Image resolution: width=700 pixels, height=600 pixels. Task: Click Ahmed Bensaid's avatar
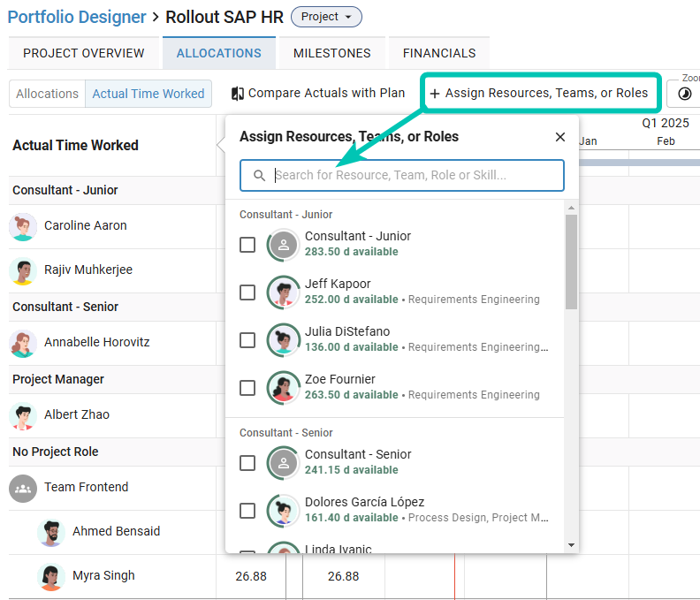click(x=51, y=533)
